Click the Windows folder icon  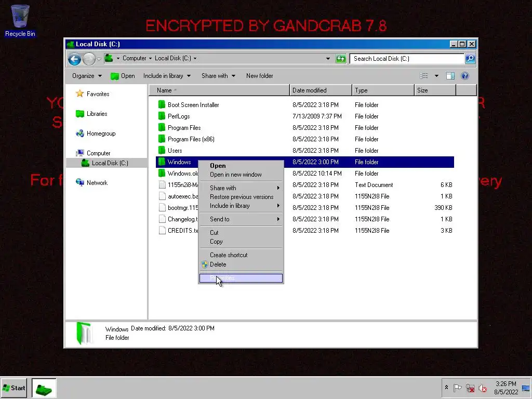point(162,162)
